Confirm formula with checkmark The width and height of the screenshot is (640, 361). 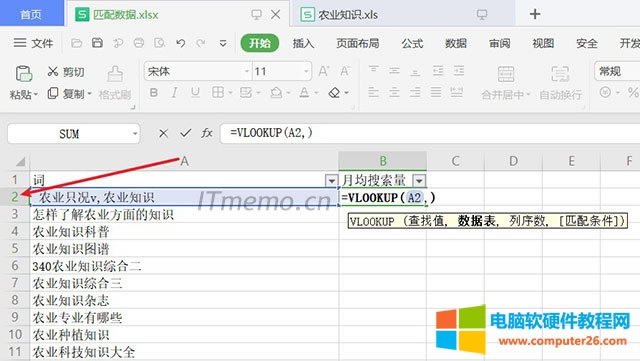tap(185, 133)
